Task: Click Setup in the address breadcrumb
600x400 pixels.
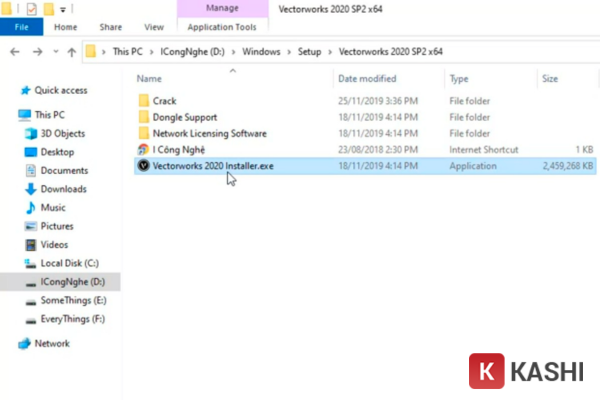Action: point(310,52)
